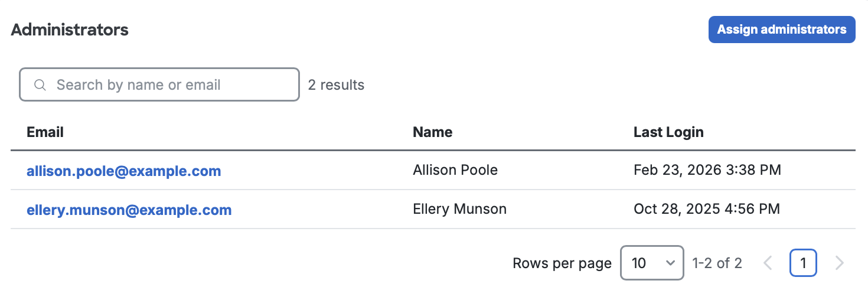Go to next page arrow
Image resolution: width=868 pixels, height=287 pixels.
coord(839,263)
